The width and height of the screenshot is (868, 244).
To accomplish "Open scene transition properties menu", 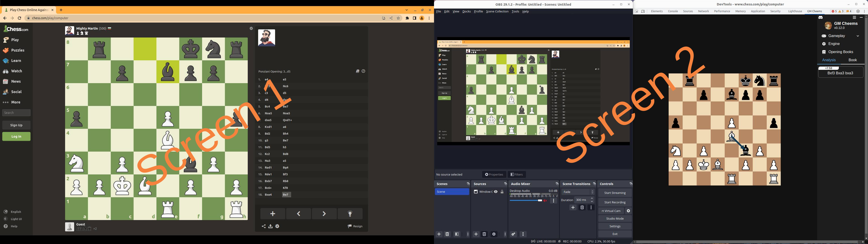I will (591, 208).
